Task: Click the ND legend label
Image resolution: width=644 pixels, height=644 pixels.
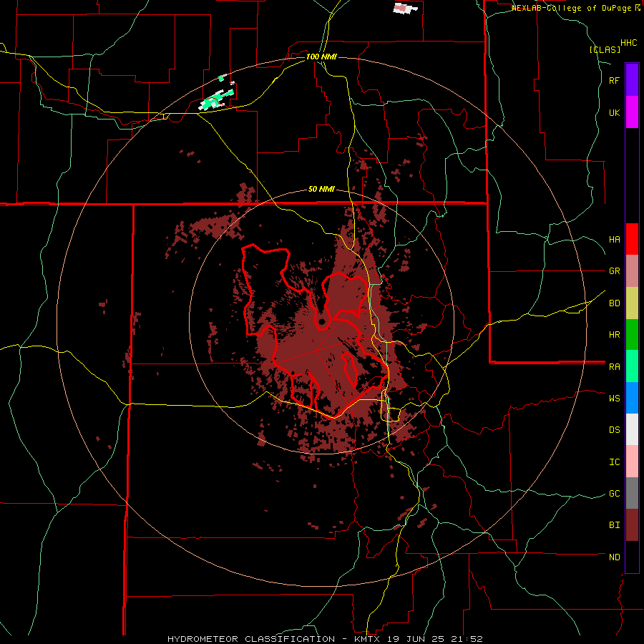Action: click(x=614, y=557)
